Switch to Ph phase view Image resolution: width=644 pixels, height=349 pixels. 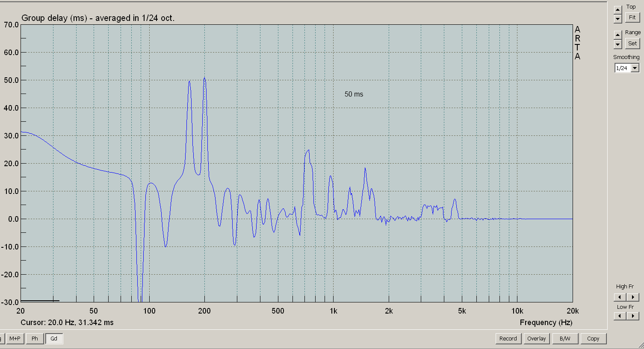click(35, 339)
